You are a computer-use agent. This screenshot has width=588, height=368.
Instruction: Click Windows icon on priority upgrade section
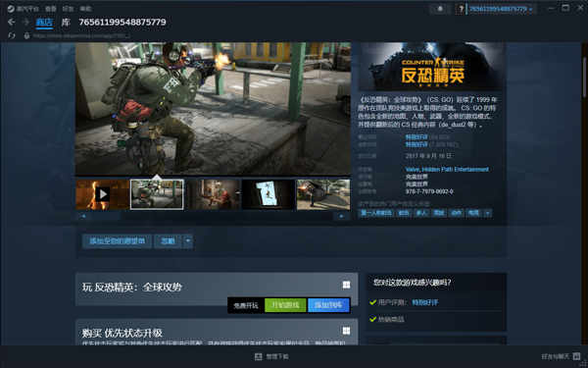point(346,331)
